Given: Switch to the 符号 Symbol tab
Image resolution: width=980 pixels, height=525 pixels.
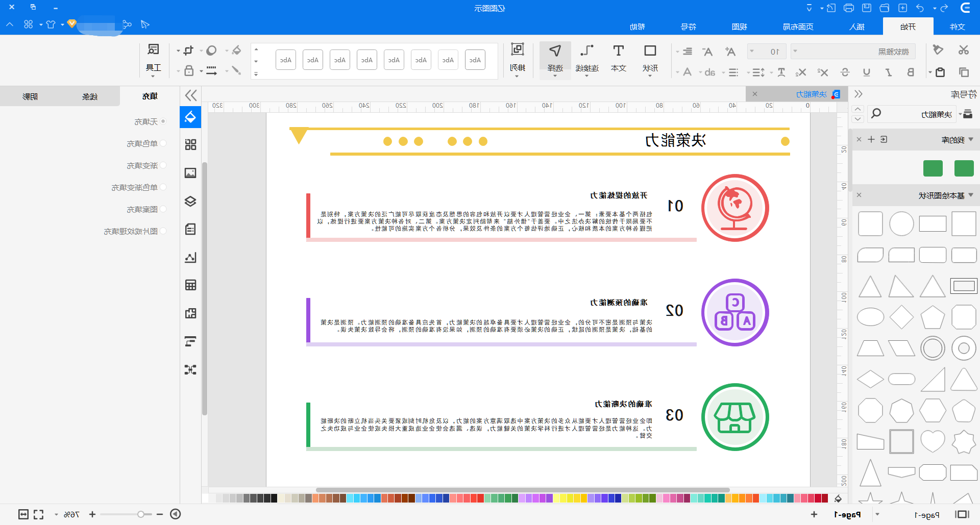Looking at the screenshot, I should pyautogui.click(x=689, y=27).
